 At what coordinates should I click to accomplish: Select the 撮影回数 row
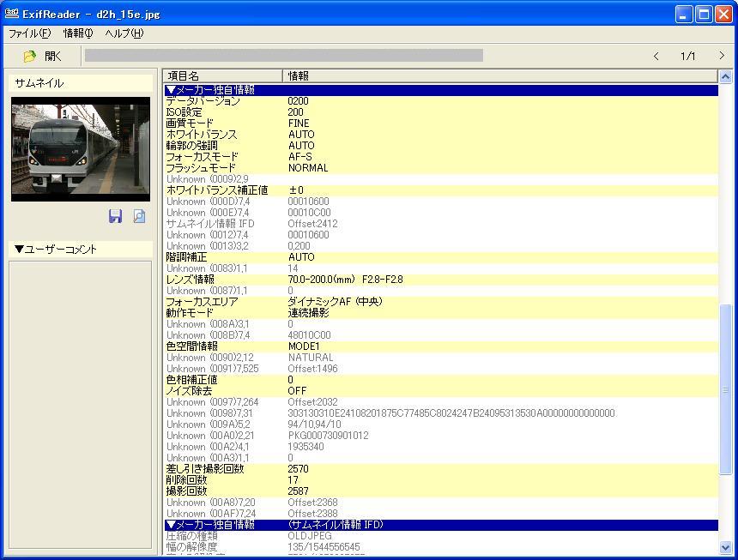coord(441,491)
